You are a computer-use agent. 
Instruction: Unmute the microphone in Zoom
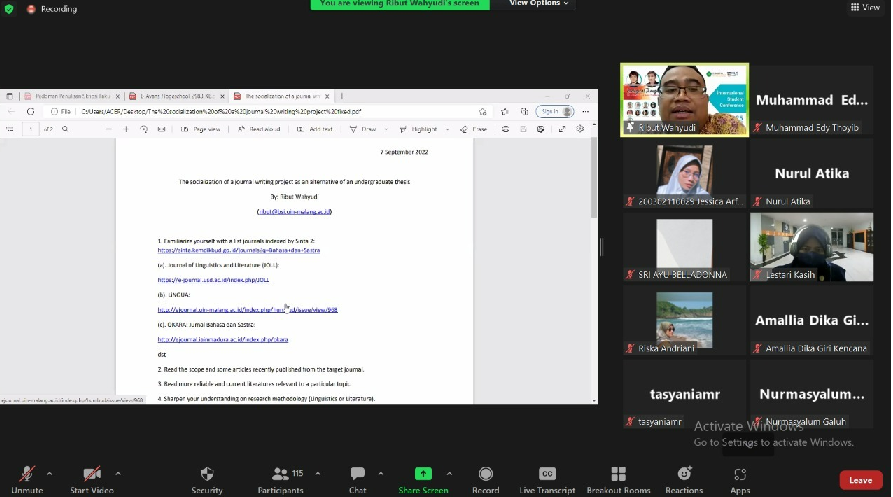pyautogui.click(x=27, y=480)
